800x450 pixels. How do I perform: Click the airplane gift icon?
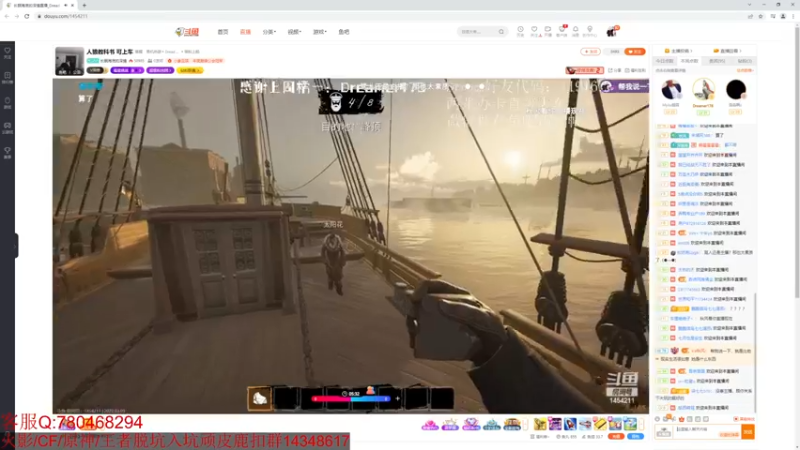pyautogui.click(x=585, y=424)
